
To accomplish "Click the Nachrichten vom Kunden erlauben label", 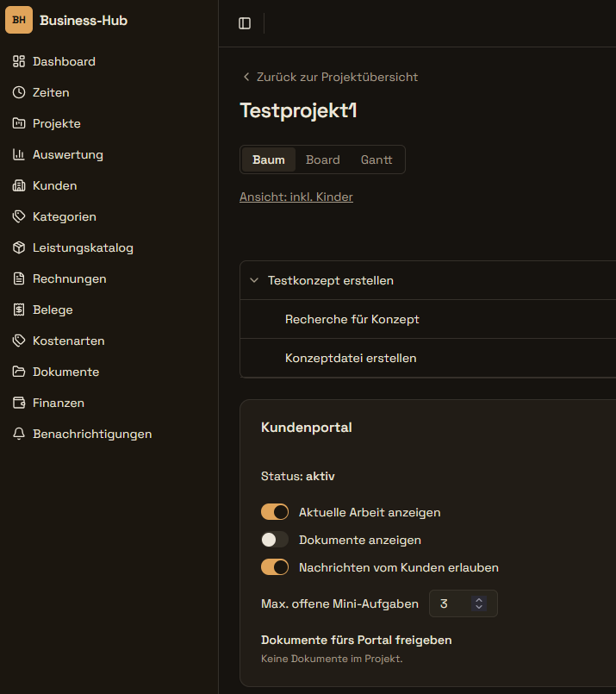I will [399, 567].
